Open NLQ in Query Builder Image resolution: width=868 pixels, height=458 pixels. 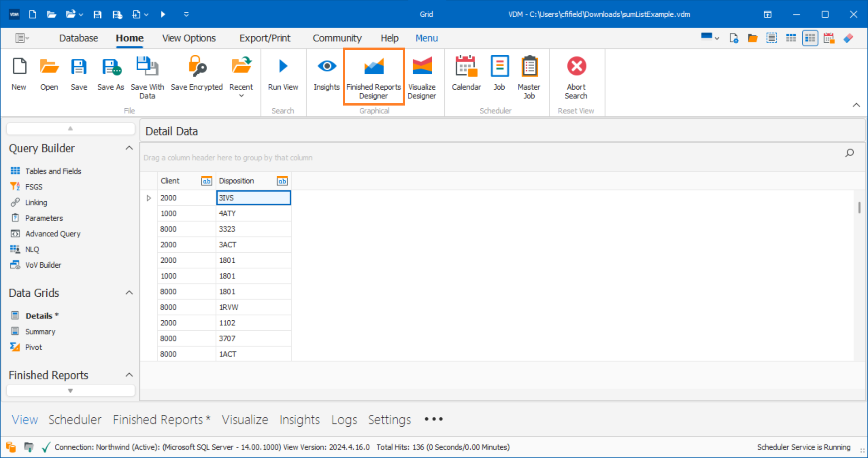32,249
